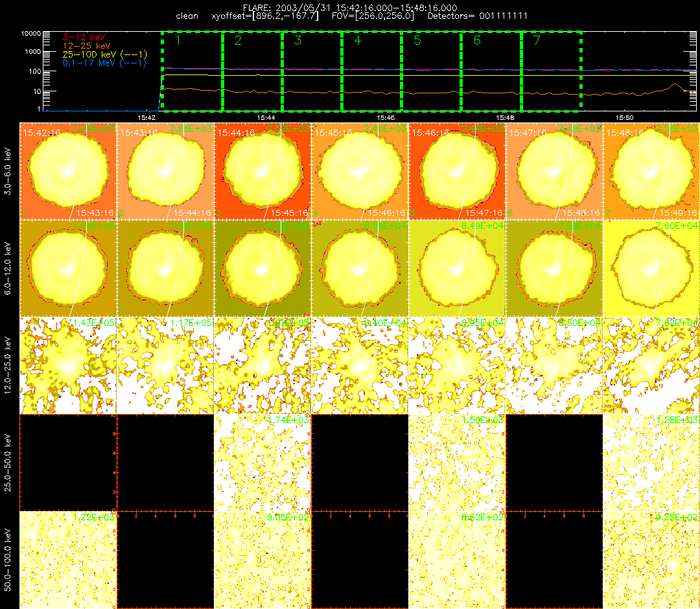Click green interval number 3 in the light curve
700x609 pixels.
coord(297,41)
